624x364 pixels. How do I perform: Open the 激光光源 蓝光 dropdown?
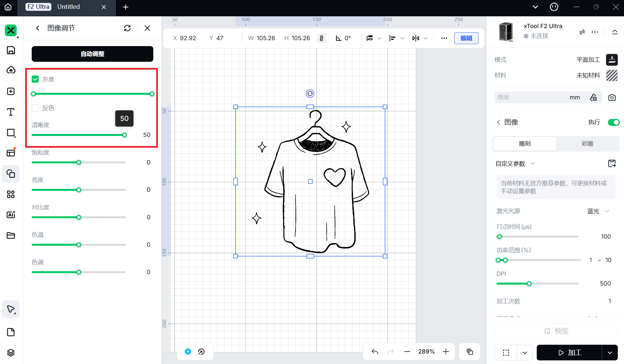(598, 211)
